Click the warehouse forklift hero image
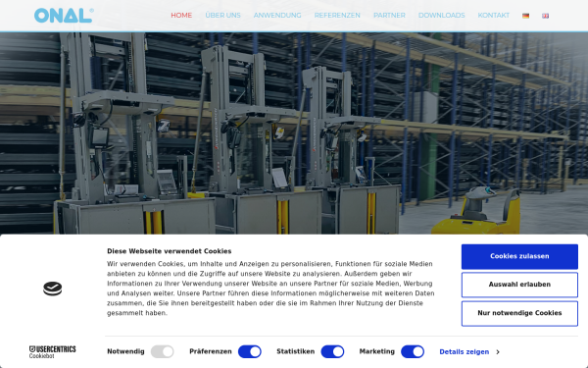This screenshot has height=368, width=588. coord(294,133)
